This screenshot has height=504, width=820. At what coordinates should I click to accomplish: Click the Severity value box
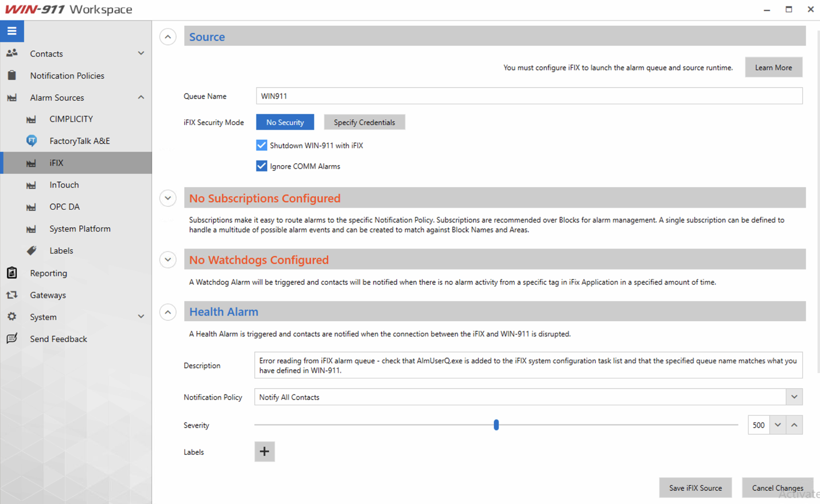(759, 425)
